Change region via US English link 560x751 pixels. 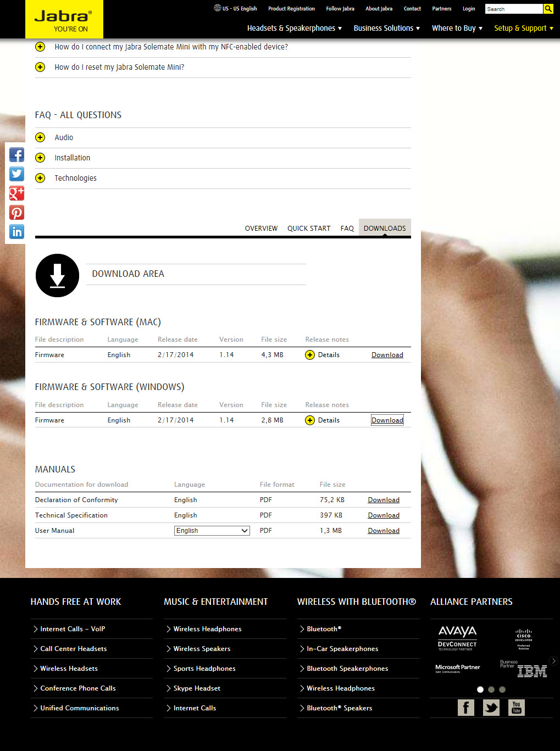coord(240,9)
